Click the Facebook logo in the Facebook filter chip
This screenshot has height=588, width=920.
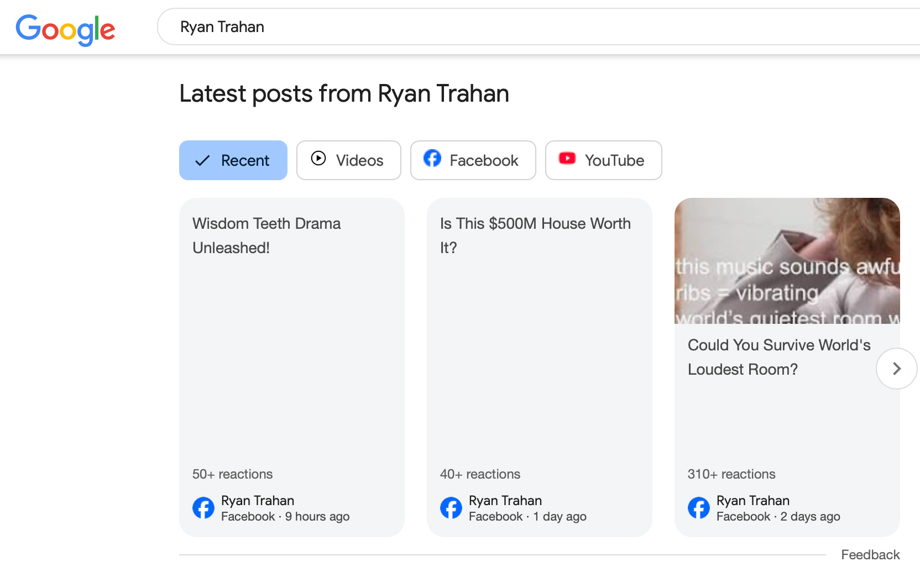coord(433,160)
